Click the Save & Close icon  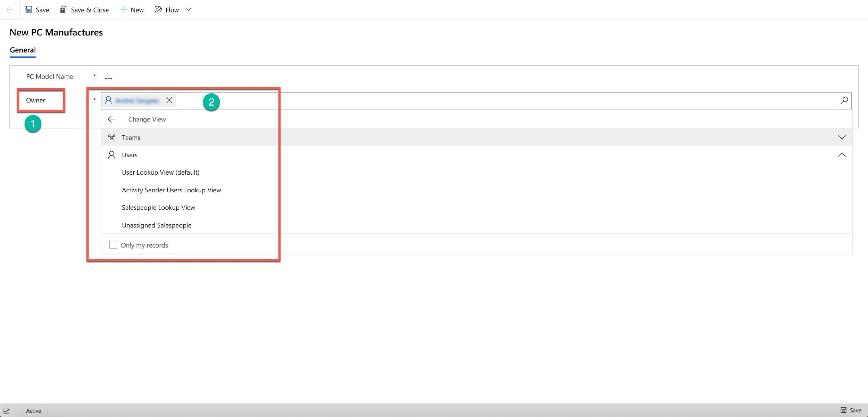point(63,9)
